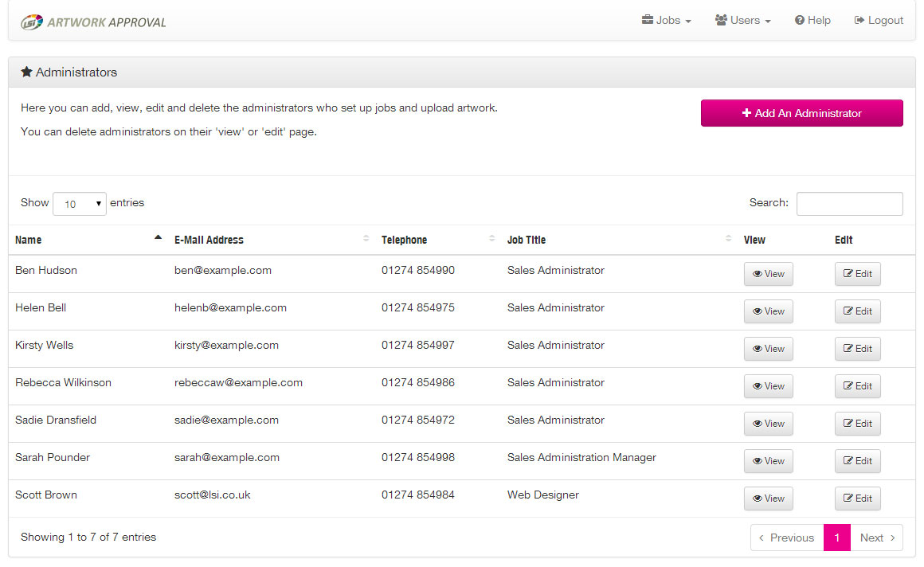The height and width of the screenshot is (567, 924).
Task: Click telephone 01274 854986
Action: (418, 382)
